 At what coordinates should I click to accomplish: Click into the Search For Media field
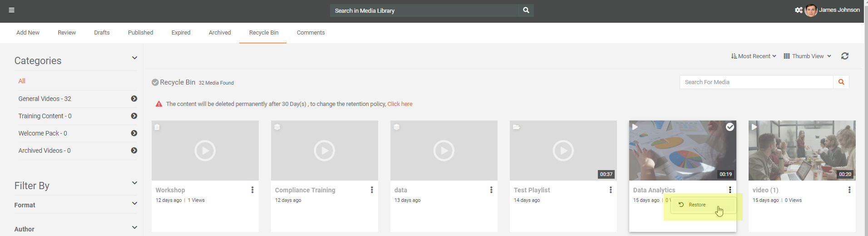coord(756,82)
